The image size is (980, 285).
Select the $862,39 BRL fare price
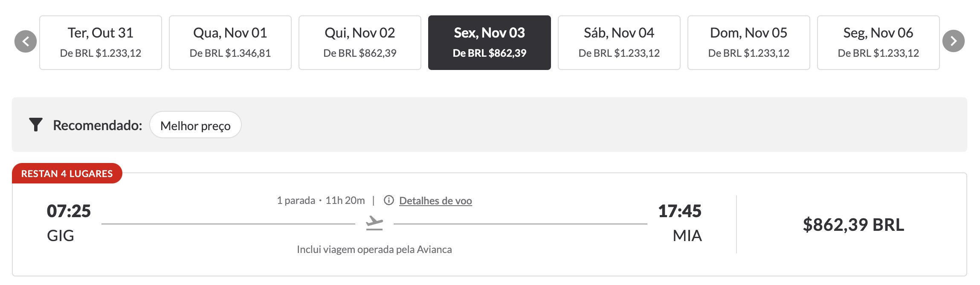coord(853,224)
